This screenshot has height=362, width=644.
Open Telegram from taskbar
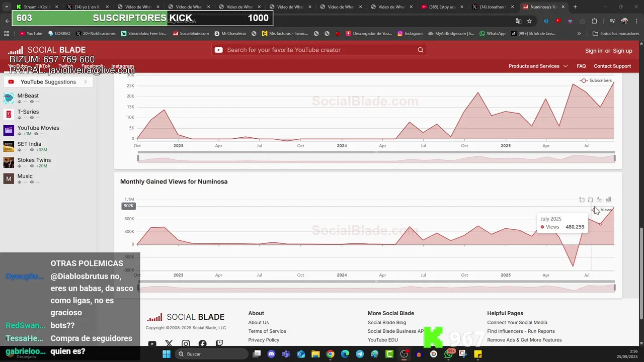(x=360, y=354)
